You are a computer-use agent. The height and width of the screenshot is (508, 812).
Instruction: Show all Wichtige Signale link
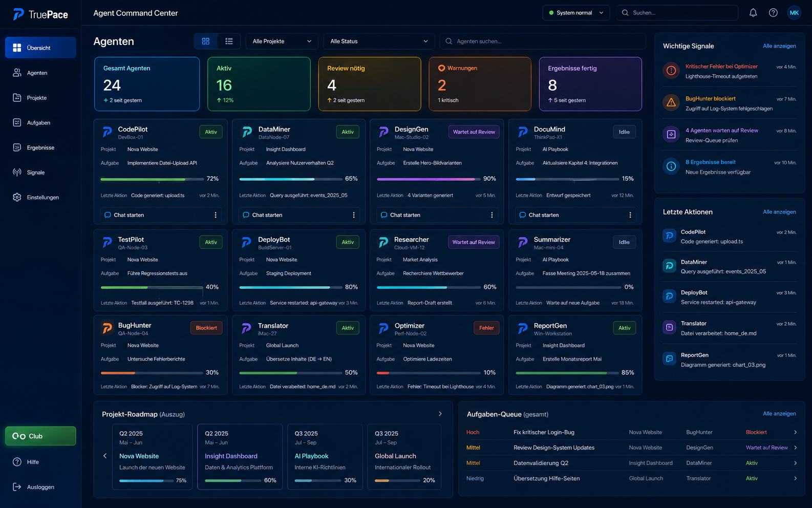coord(779,46)
